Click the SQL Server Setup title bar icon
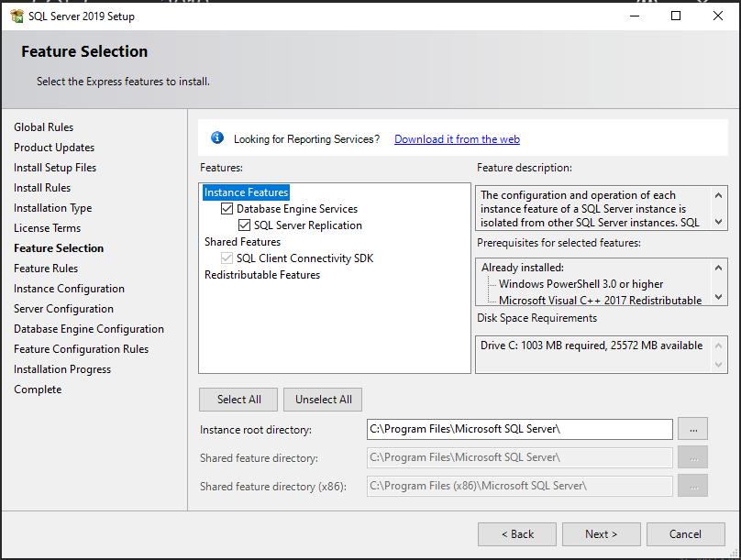The width and height of the screenshot is (741, 560). click(17, 16)
